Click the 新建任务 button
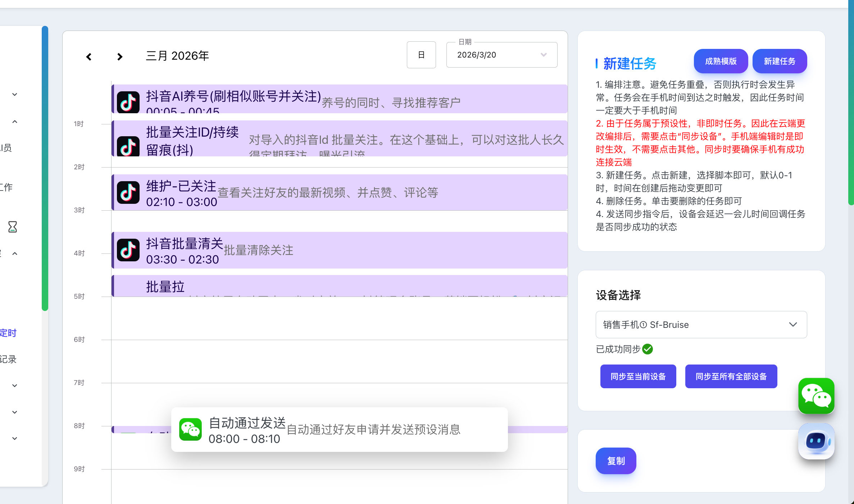 (x=779, y=61)
